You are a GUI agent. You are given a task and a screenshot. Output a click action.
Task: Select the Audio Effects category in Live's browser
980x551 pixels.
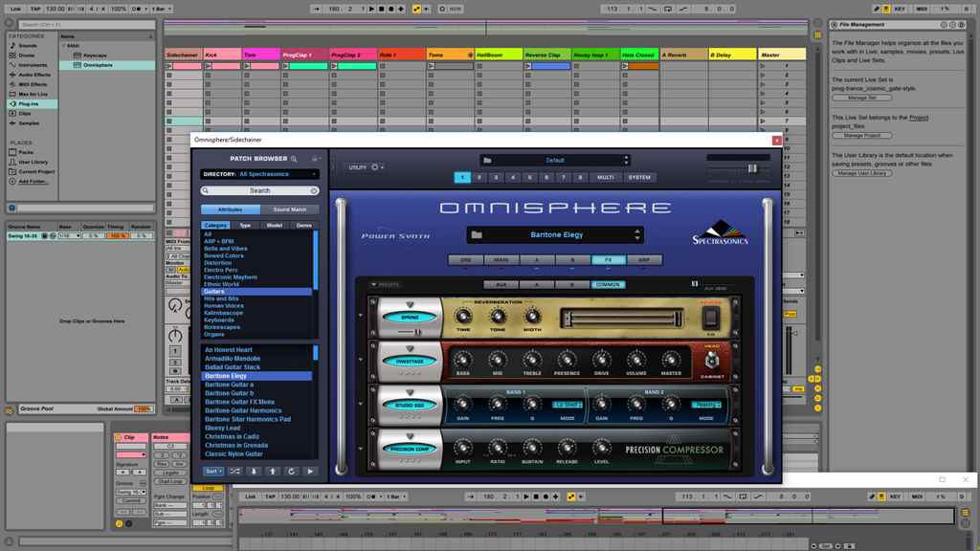30,75
